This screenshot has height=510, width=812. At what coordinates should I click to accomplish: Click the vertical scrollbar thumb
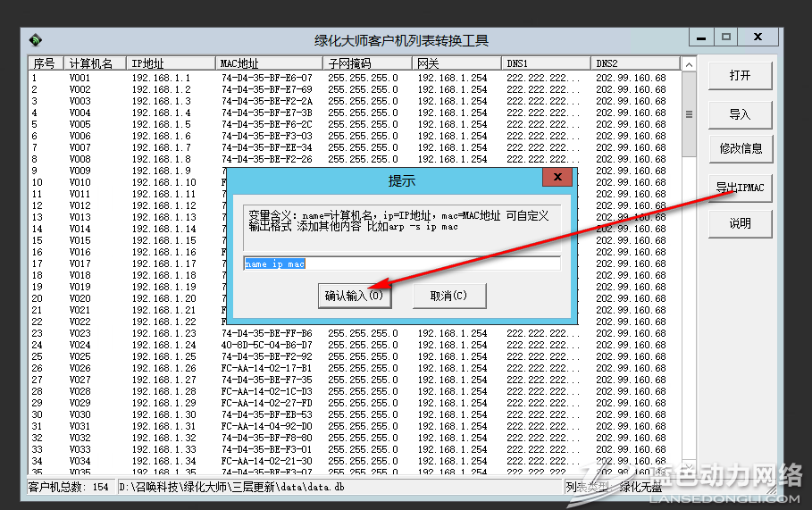tap(689, 114)
